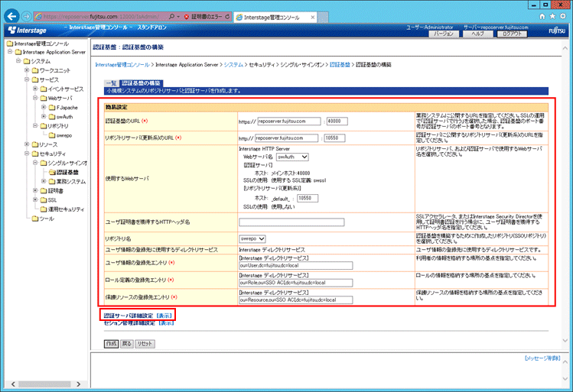Click the メッセージ消去 link

[542, 358]
